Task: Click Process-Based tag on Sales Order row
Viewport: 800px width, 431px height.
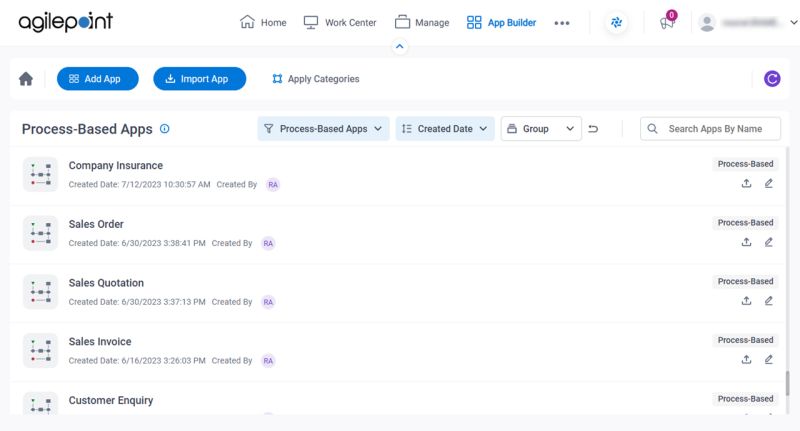Action: pyautogui.click(x=745, y=222)
